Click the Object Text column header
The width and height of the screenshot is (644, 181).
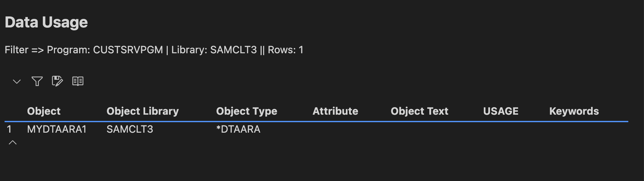click(x=419, y=111)
